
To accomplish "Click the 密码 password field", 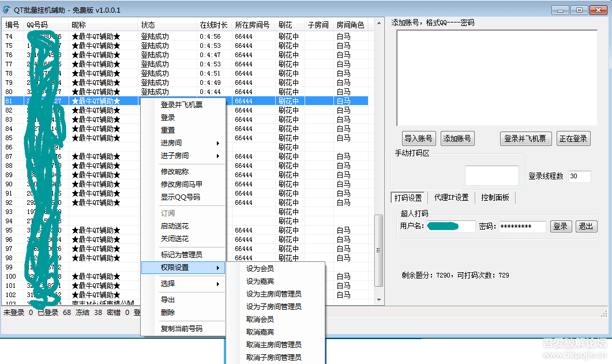I will pos(522,226).
